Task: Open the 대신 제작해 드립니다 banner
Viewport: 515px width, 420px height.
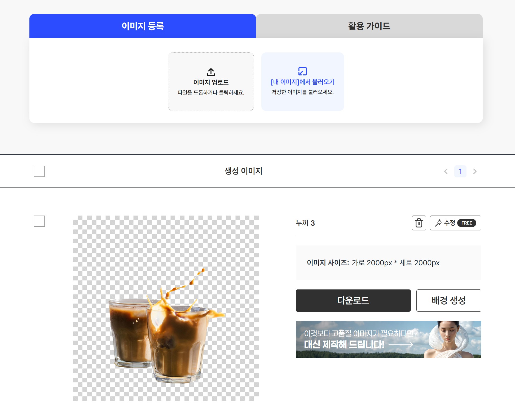Action: pos(345,344)
